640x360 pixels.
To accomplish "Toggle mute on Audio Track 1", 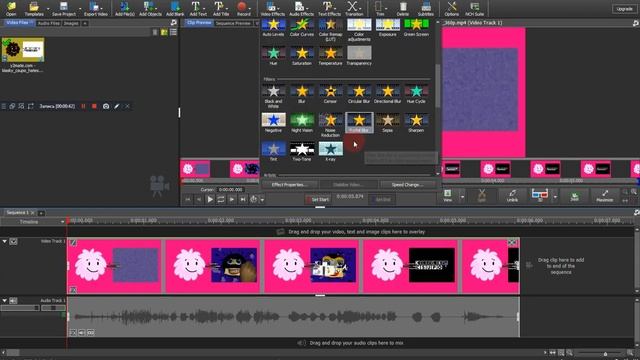I will pos(13,301).
